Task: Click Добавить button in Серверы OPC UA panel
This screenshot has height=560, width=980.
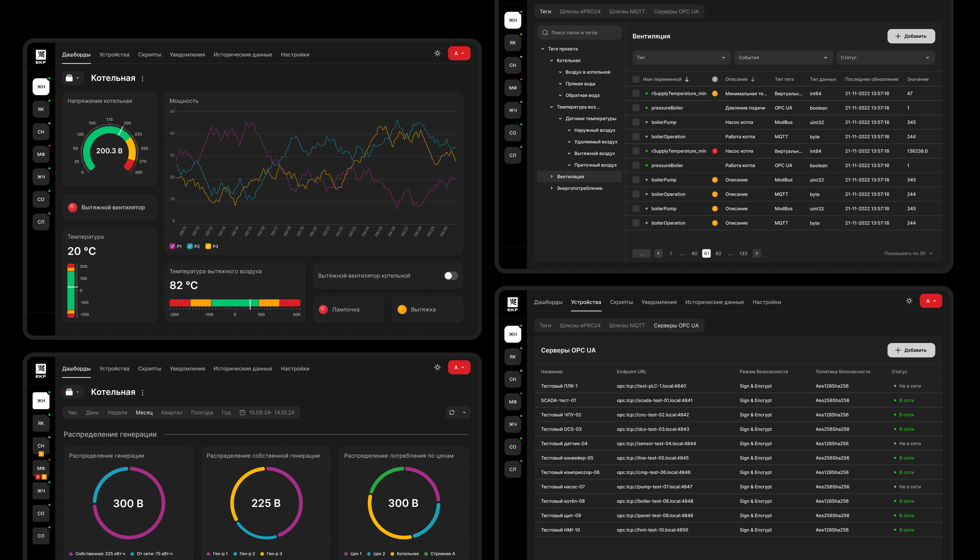Action: click(911, 350)
